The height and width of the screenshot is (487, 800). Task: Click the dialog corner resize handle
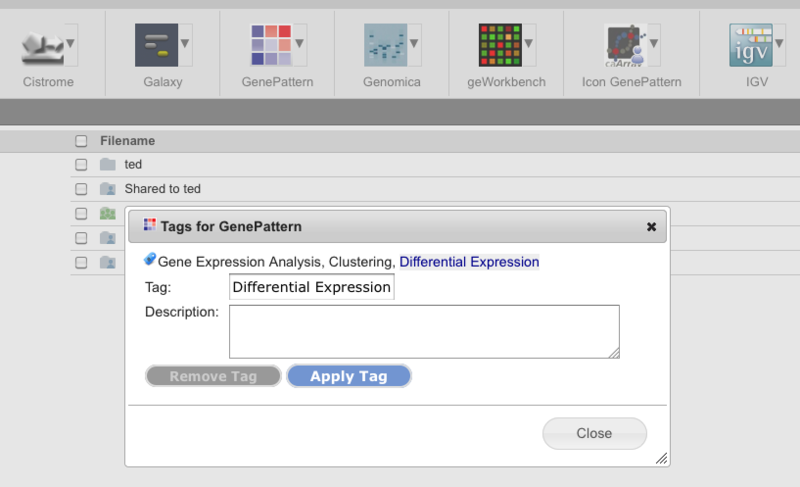click(661, 458)
